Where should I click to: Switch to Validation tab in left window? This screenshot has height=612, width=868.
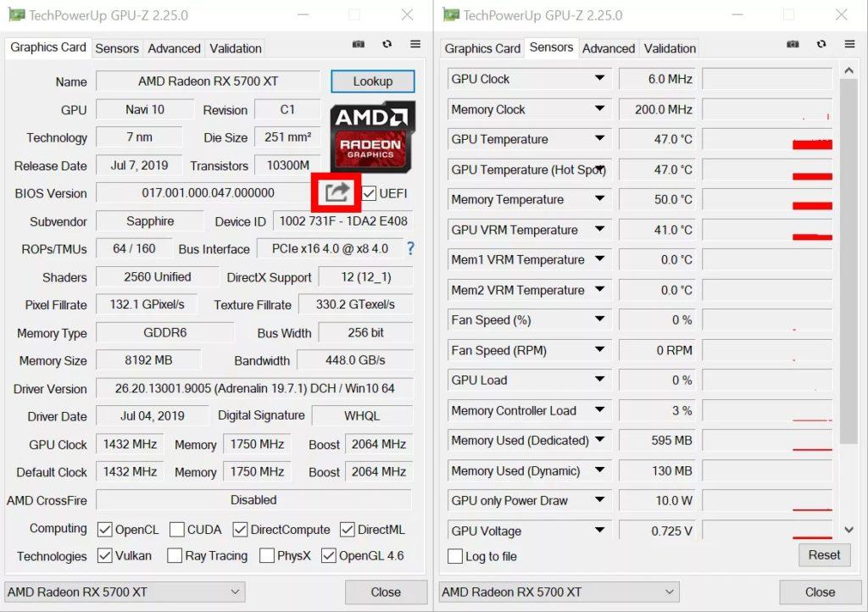coord(236,48)
